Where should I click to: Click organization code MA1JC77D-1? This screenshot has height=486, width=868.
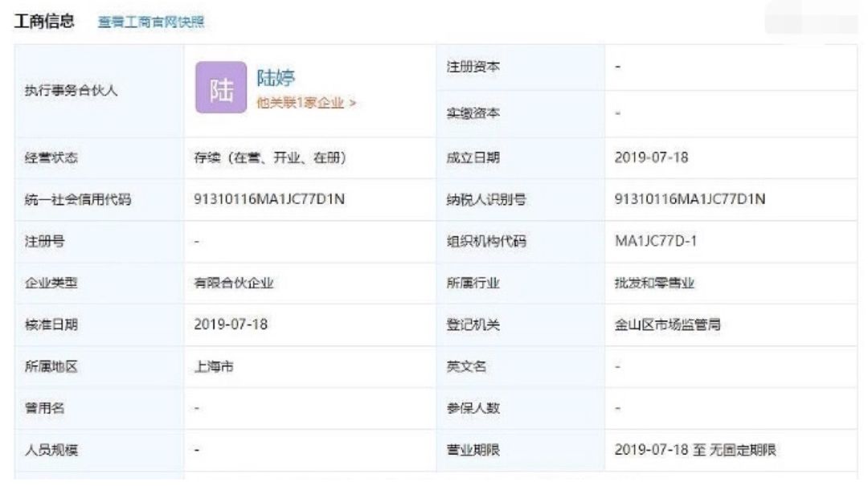(656, 241)
